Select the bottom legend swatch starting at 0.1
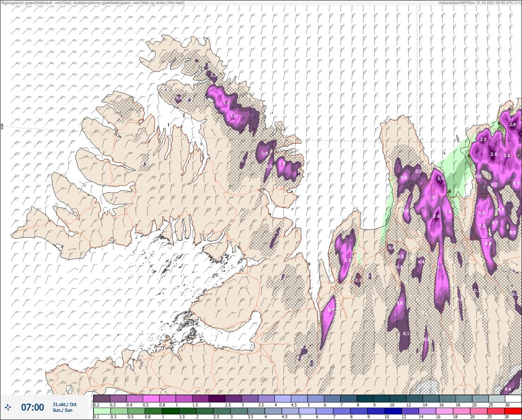Image resolution: width=522 pixels, height=420 pixels. click(x=102, y=411)
